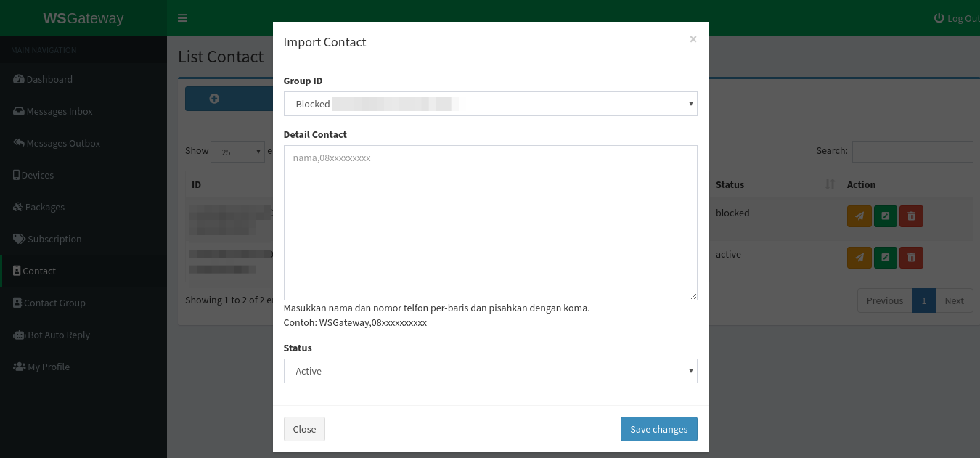The width and height of the screenshot is (980, 458).
Task: Click the Dashboard gauge icon
Action: (x=19, y=79)
